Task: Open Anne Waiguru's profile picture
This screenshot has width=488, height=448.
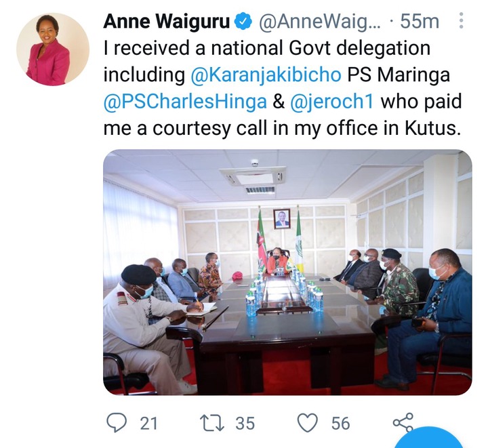Action: coord(53,49)
